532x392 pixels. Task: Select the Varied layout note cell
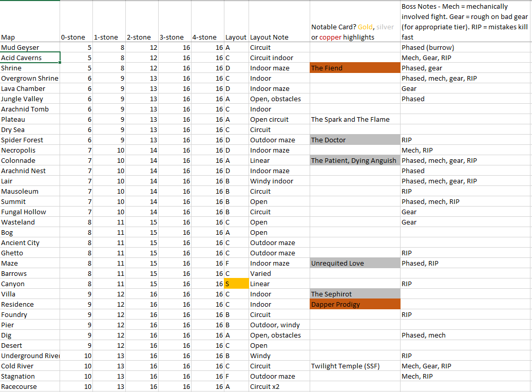(x=279, y=273)
